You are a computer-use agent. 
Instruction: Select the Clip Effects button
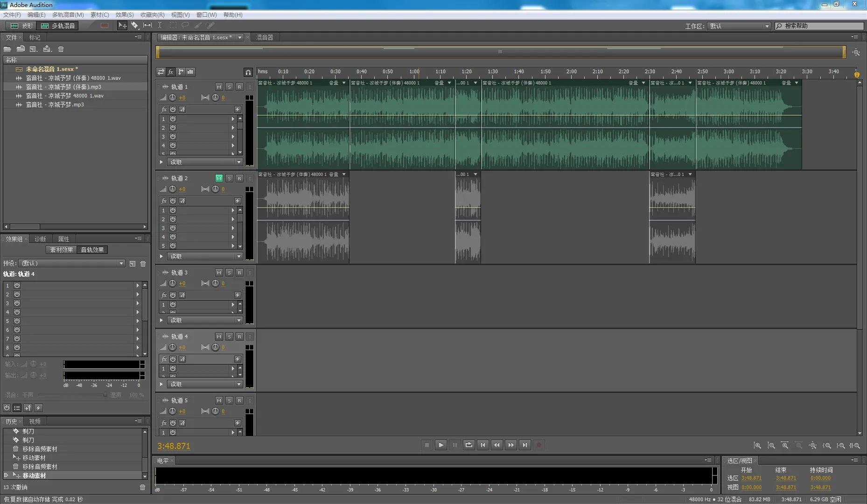tap(62, 250)
